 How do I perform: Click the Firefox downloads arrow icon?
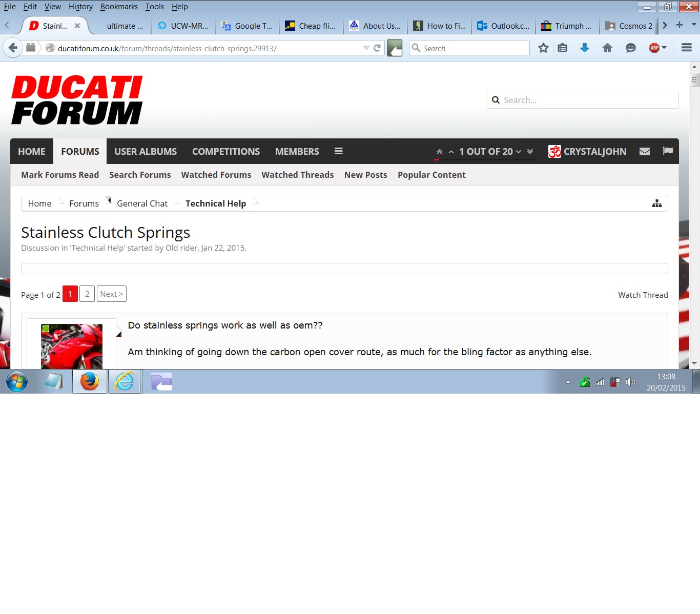click(x=584, y=48)
